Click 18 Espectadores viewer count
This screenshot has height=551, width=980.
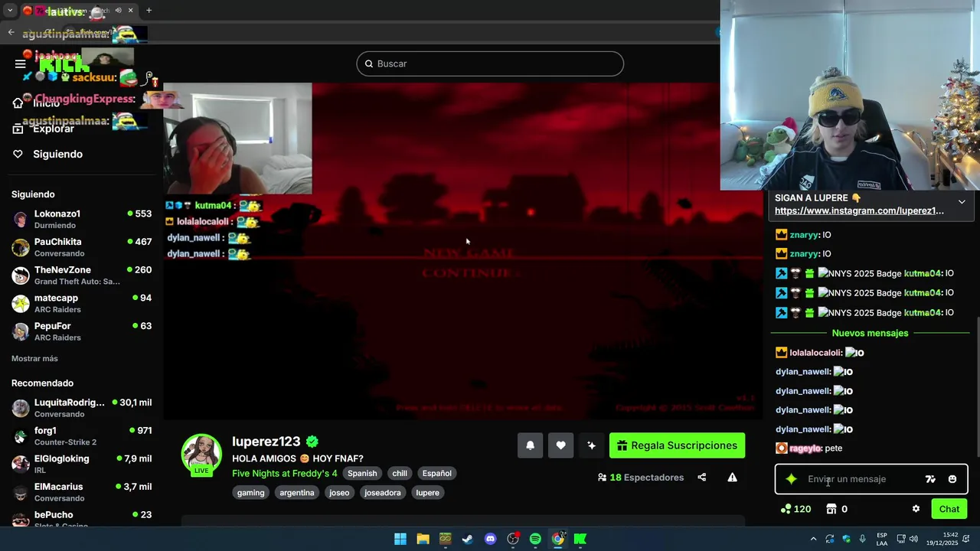point(641,478)
